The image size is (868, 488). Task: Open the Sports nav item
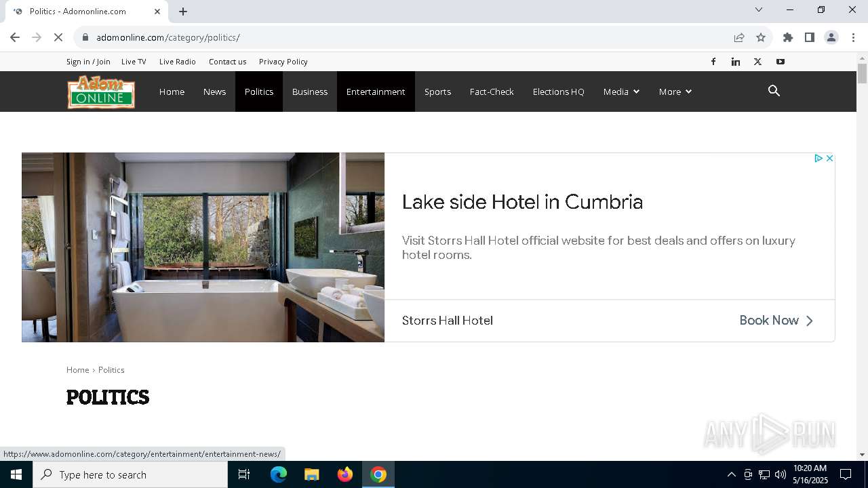point(437,91)
